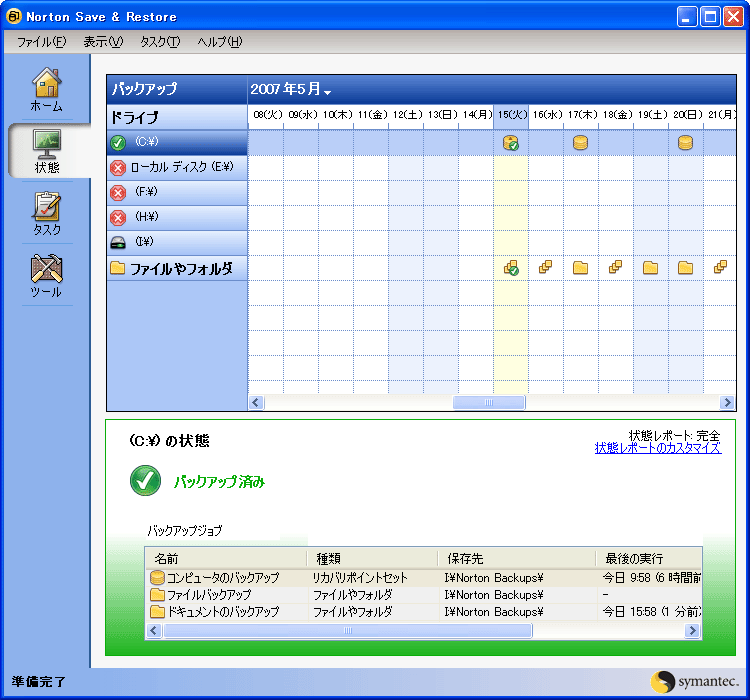Open the 表示(V) menu
750x700 pixels.
[x=103, y=42]
